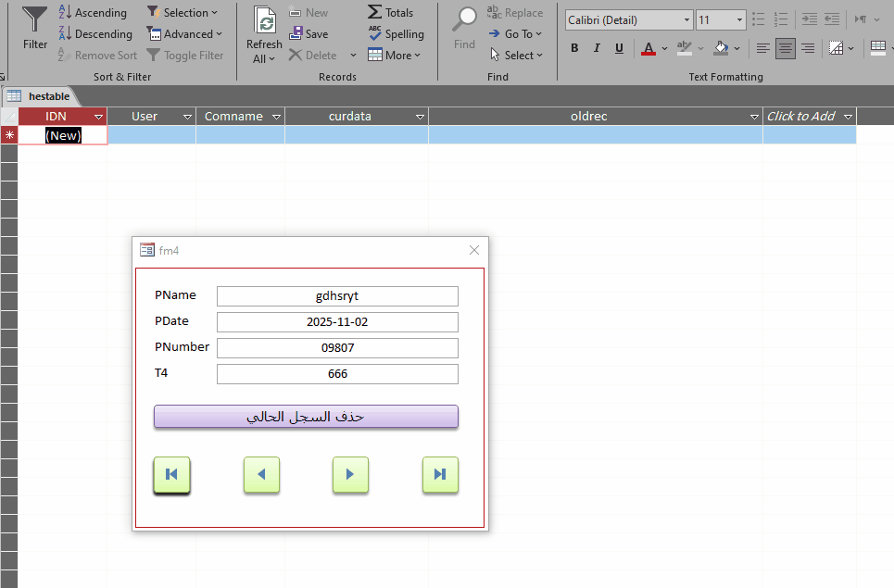Save the record using the Save button
The image size is (894, 588).
308,34
